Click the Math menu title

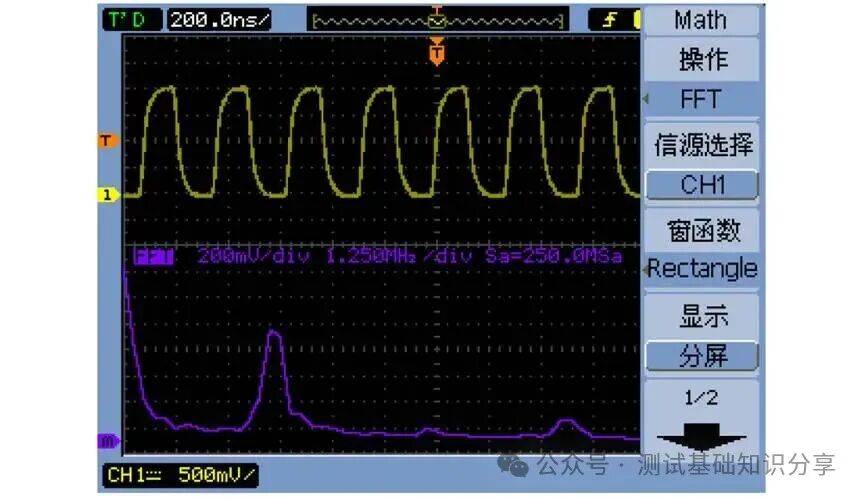point(702,19)
